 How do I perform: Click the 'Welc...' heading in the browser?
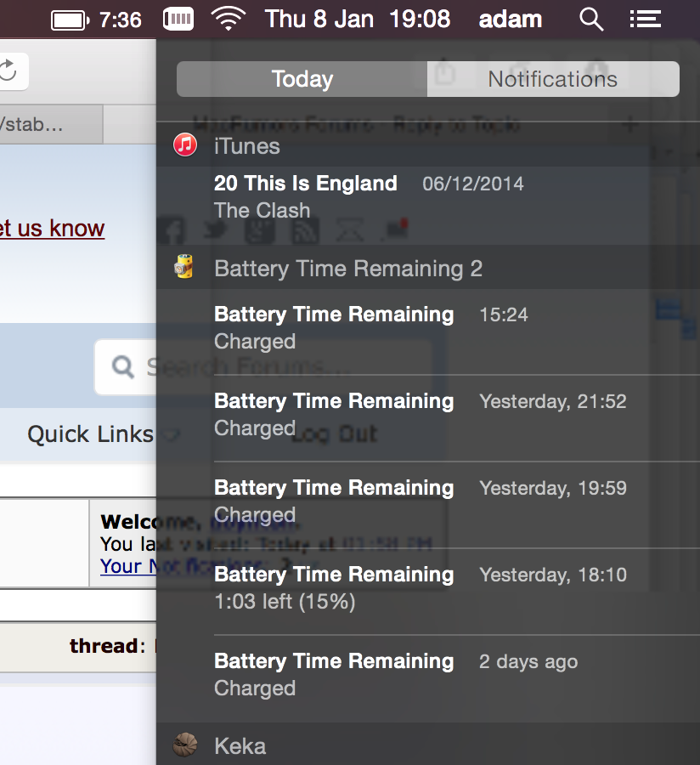point(128,522)
